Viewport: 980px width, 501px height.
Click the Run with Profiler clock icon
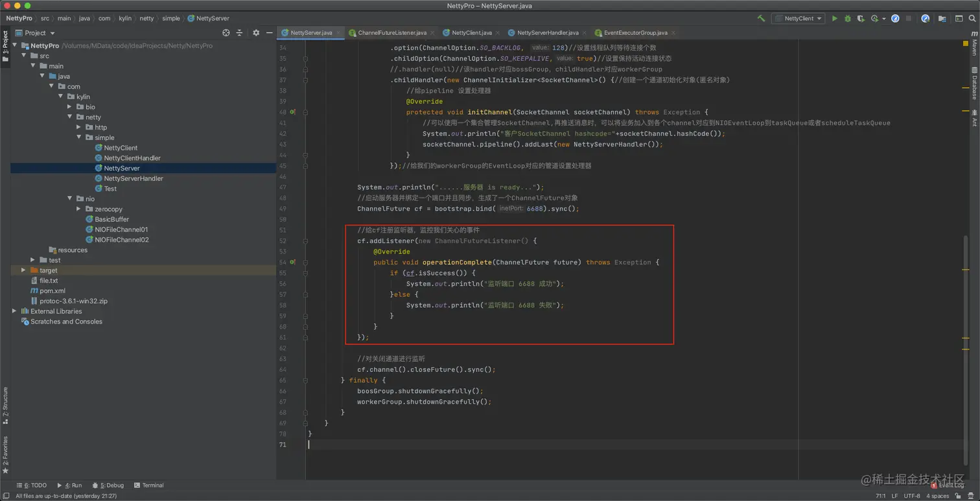point(875,19)
